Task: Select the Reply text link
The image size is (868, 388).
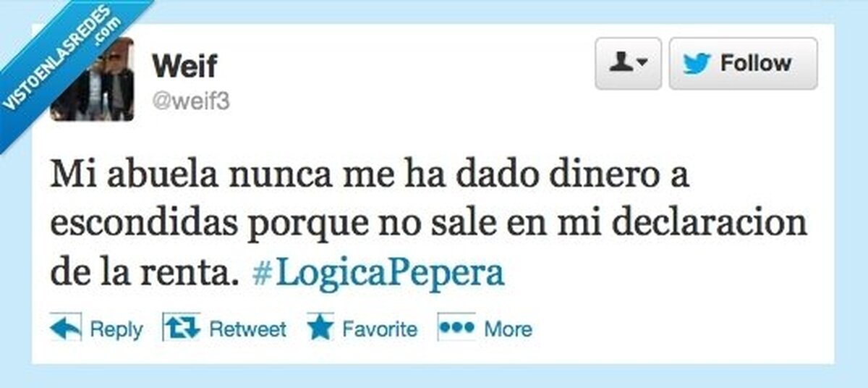Action: coord(116,329)
